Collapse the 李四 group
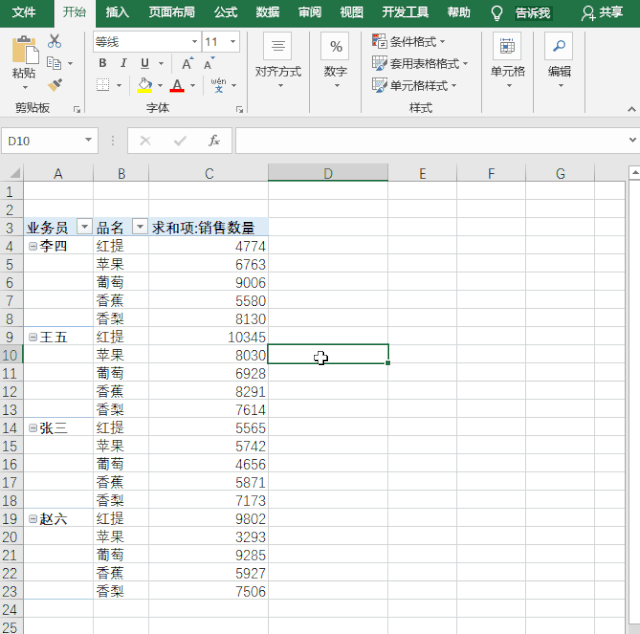This screenshot has width=640, height=634. click(x=33, y=246)
